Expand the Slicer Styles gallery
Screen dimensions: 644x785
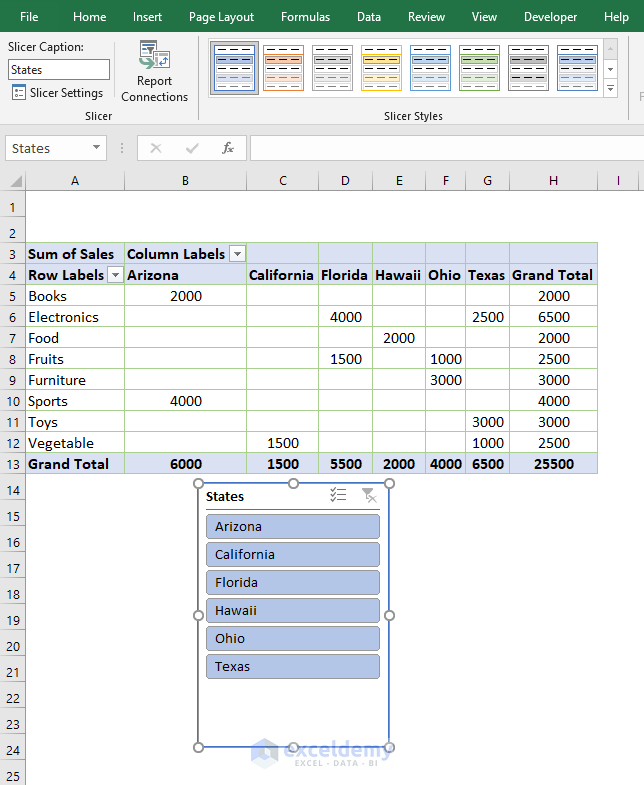[610, 89]
